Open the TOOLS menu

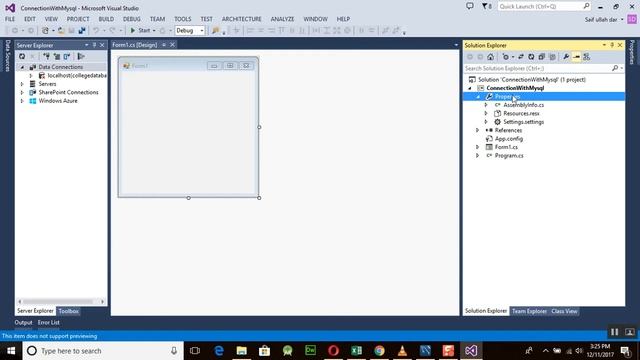(x=182, y=19)
